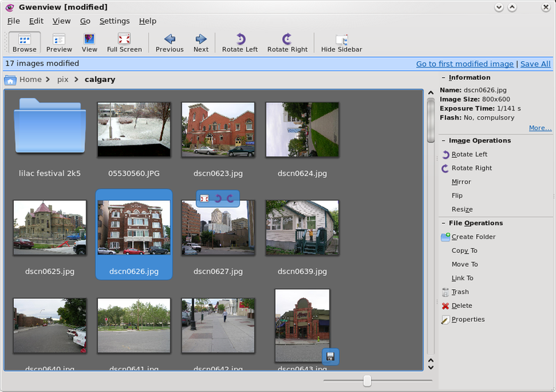Image resolution: width=556 pixels, height=392 pixels.
Task: Click rotate-left icon on hovered dscn0627 thumbnail
Action: (218, 199)
